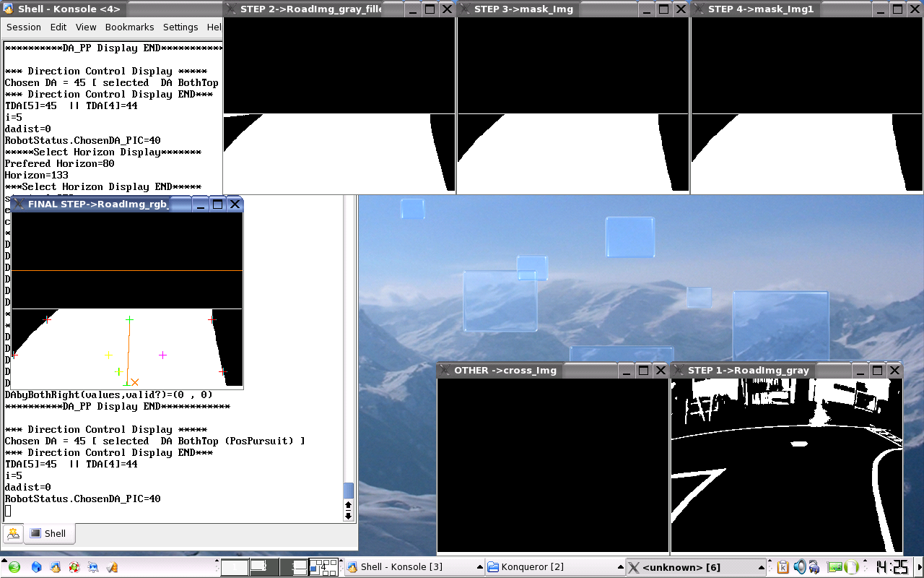Open window menu icon of STEP 4 window
The height and width of the screenshot is (578, 924).
[x=699, y=9]
